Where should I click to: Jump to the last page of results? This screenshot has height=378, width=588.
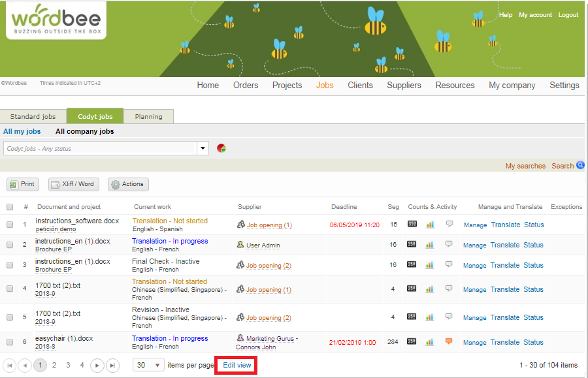coord(112,365)
